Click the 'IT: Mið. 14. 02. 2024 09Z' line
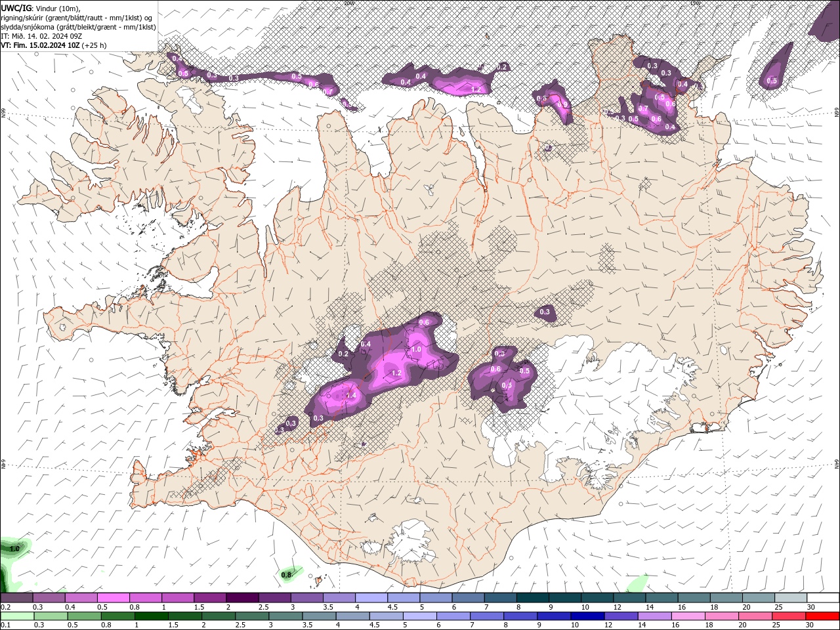 pyautogui.click(x=41, y=36)
